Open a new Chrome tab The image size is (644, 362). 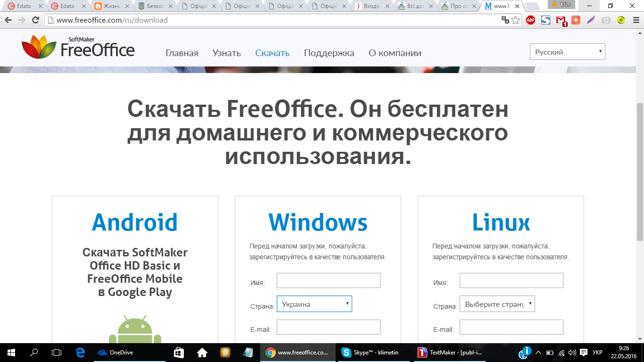pyautogui.click(x=532, y=7)
